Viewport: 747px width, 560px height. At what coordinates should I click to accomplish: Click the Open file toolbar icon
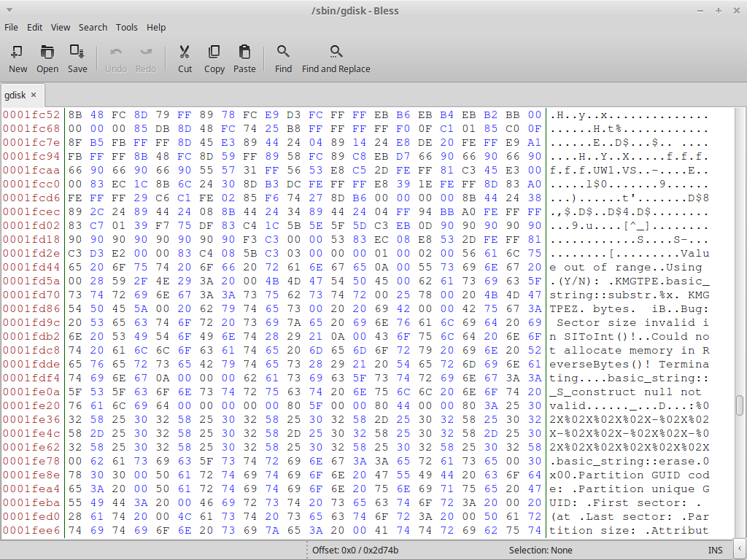pos(47,58)
